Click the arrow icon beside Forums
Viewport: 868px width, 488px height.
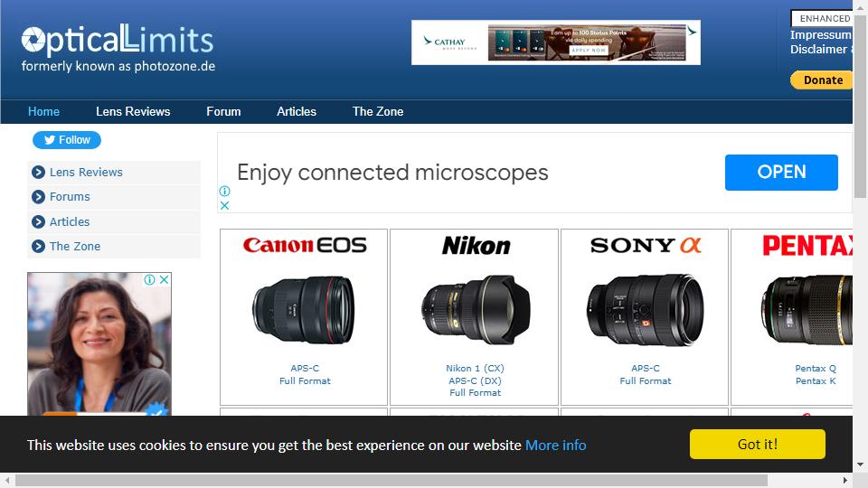tap(38, 197)
